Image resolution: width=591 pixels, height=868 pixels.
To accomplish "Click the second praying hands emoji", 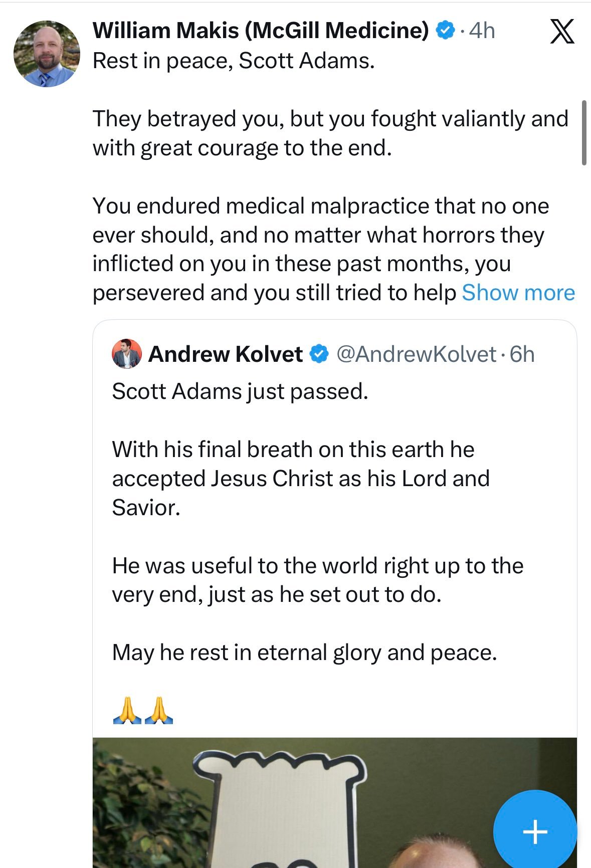I will click(x=158, y=710).
